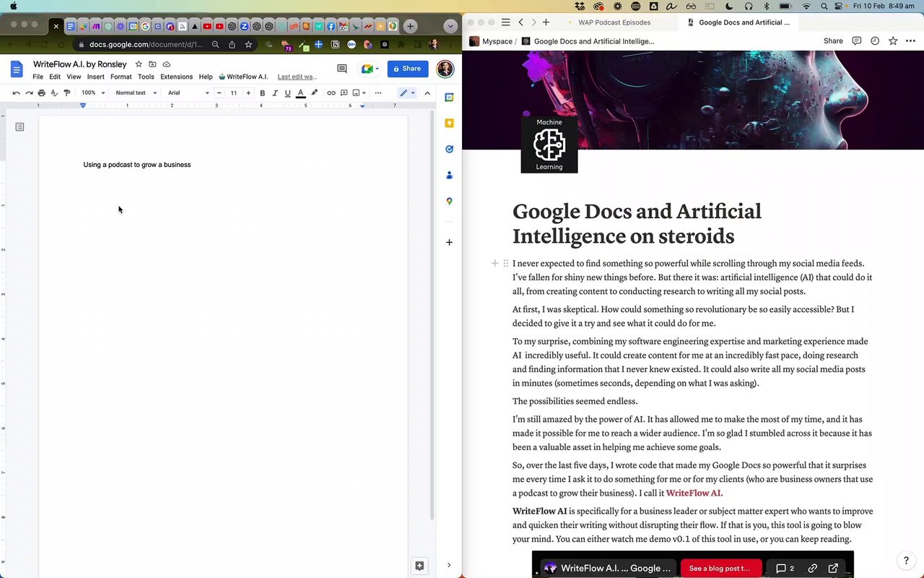Click the blue Share button in Docs
The image size is (924, 578).
click(x=408, y=69)
